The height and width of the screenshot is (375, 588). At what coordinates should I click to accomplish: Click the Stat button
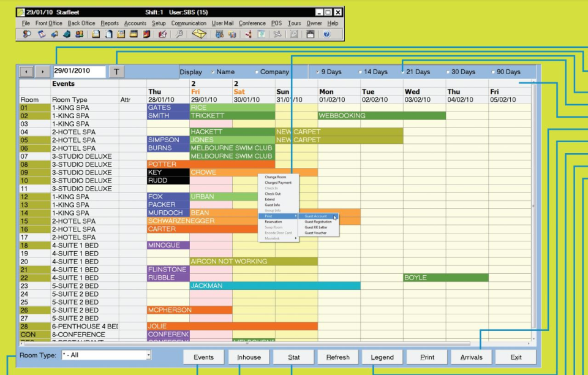click(x=293, y=357)
